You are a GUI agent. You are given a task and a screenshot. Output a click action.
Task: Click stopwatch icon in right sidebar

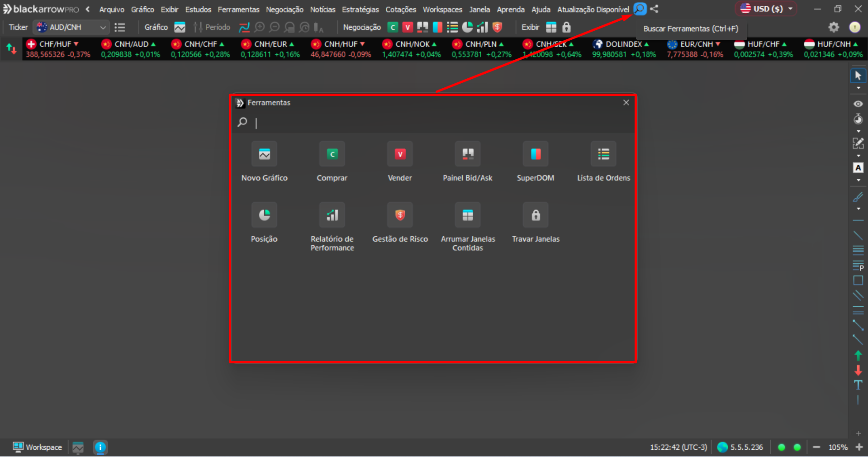(858, 119)
